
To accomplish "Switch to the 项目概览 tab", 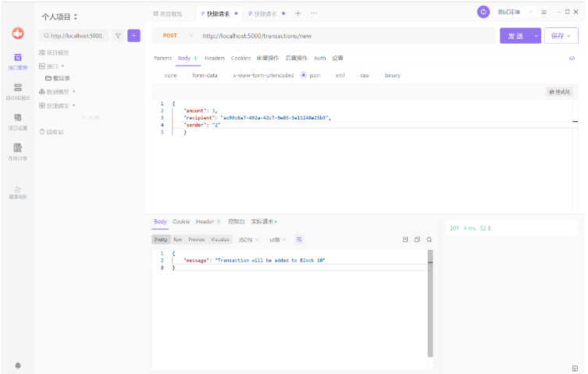I will coord(168,14).
